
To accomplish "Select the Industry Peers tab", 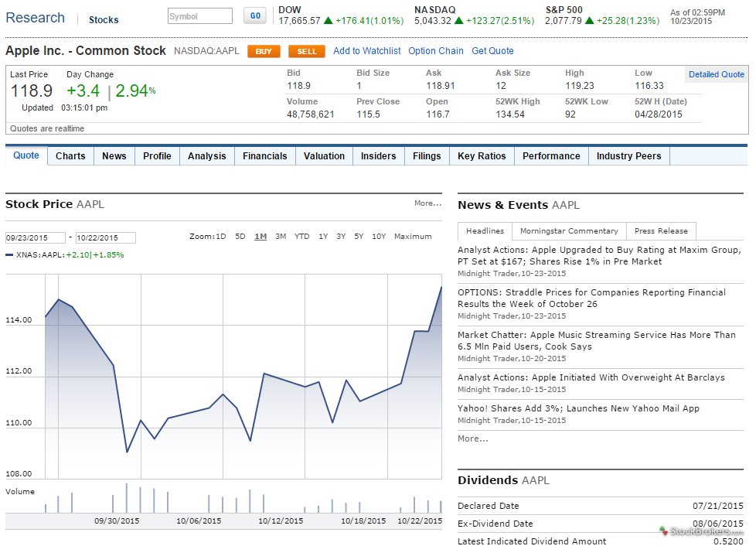I will pos(628,155).
